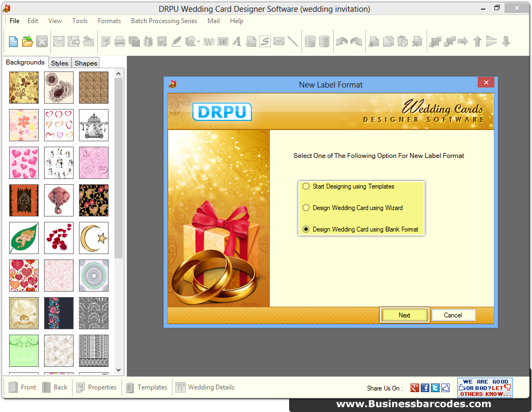This screenshot has height=412, width=532.
Task: Select Start Designing using Templates radio button
Action: (306, 186)
